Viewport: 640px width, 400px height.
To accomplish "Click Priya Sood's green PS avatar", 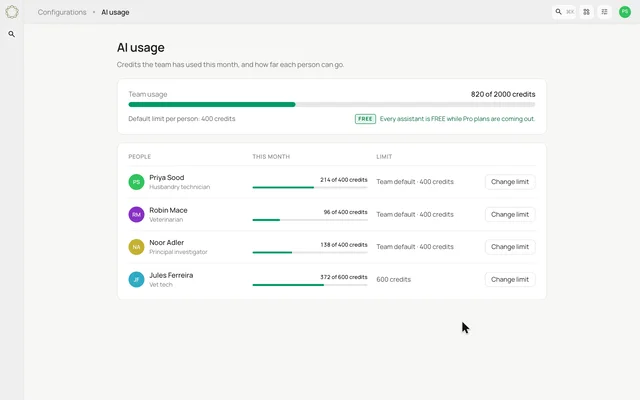I will (136, 182).
